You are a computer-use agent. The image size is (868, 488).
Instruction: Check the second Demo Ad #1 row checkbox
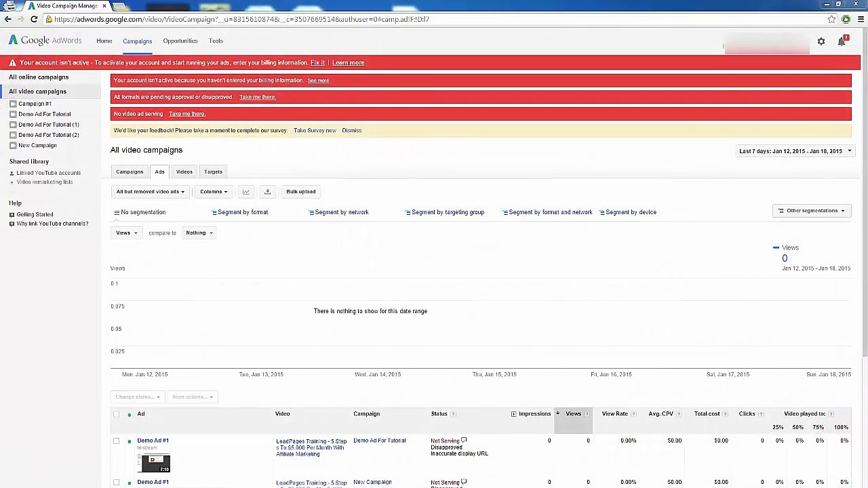(116, 483)
